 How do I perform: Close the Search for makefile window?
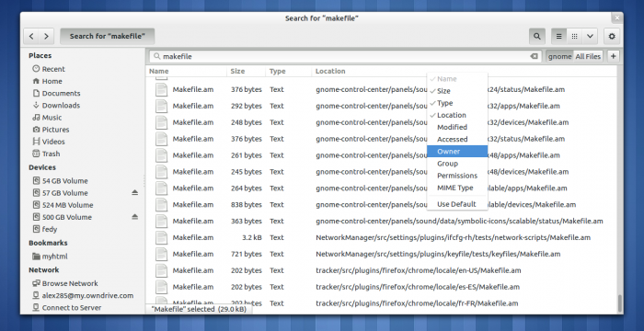[x=616, y=18]
